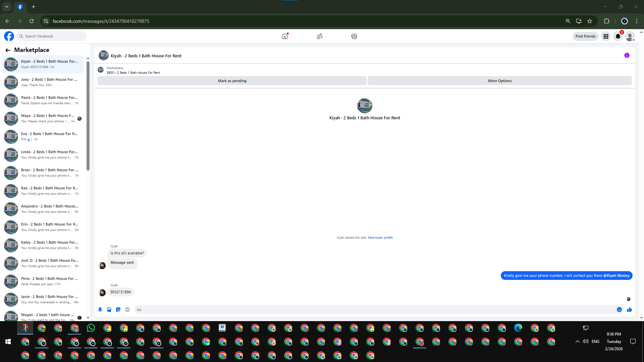Open the Facebook apps grid menu
The width and height of the screenshot is (644, 362).
pos(606,36)
